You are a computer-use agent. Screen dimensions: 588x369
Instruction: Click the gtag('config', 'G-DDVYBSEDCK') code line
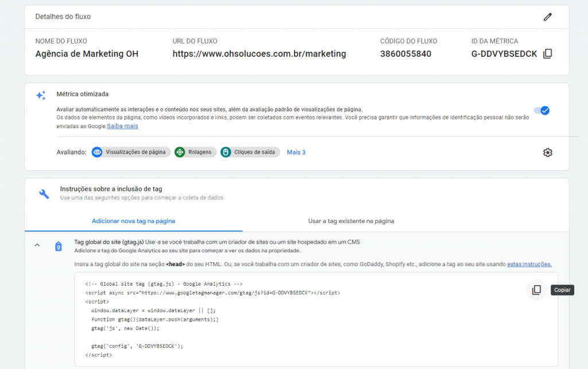coord(137,346)
